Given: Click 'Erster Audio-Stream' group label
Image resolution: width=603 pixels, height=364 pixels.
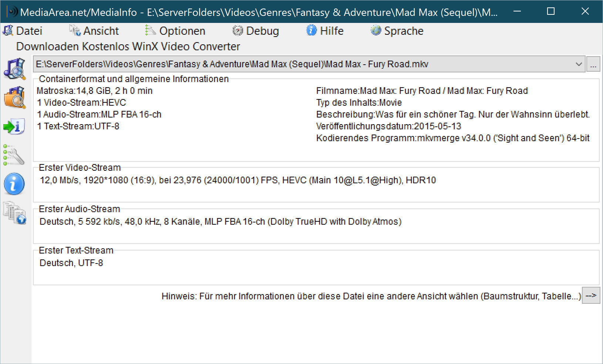Looking at the screenshot, I should pos(80,209).
